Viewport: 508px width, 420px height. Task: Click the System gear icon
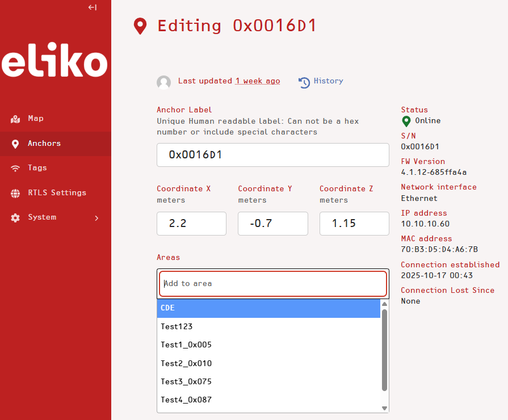pyautogui.click(x=15, y=218)
